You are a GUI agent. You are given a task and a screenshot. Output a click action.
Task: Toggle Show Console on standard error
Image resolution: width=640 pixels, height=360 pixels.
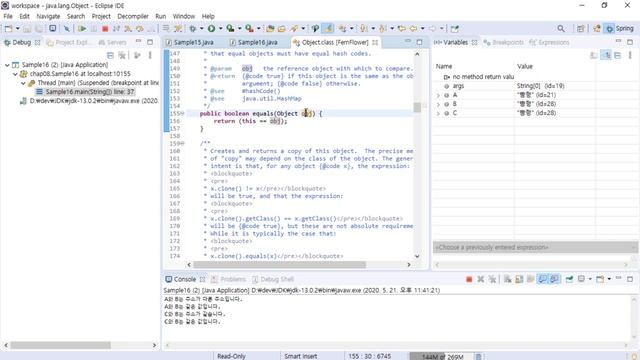pyautogui.click(x=554, y=279)
